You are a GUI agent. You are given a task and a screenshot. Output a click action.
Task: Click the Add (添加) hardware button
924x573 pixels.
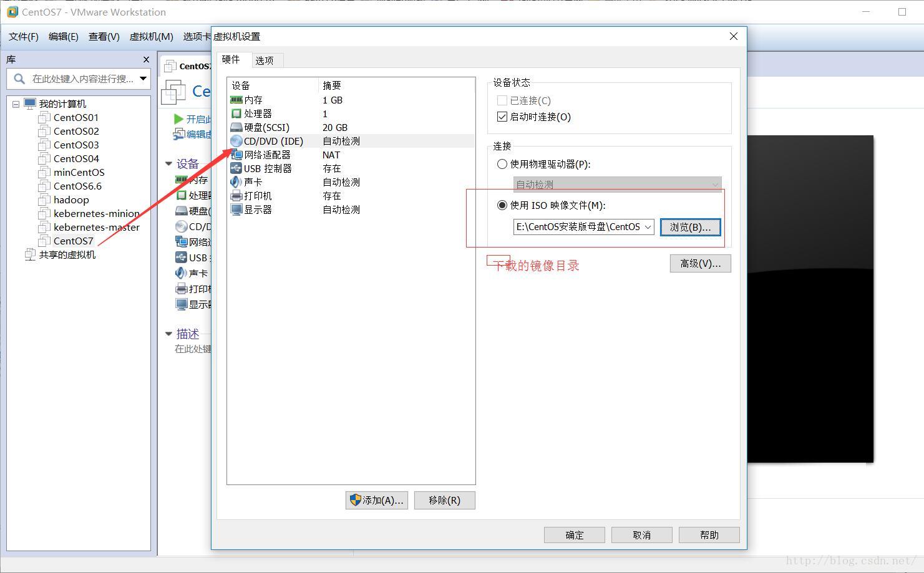coord(377,500)
